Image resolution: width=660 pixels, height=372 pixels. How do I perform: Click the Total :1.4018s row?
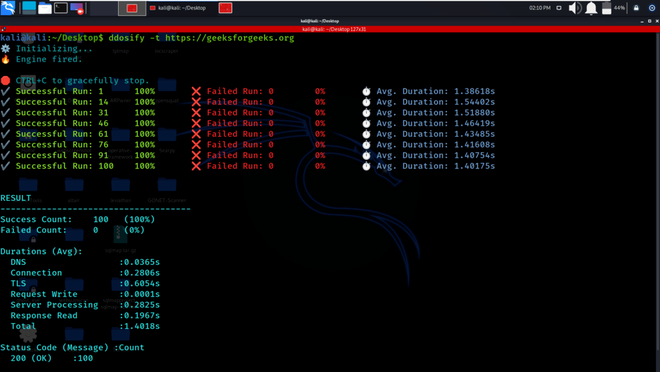tap(85, 326)
